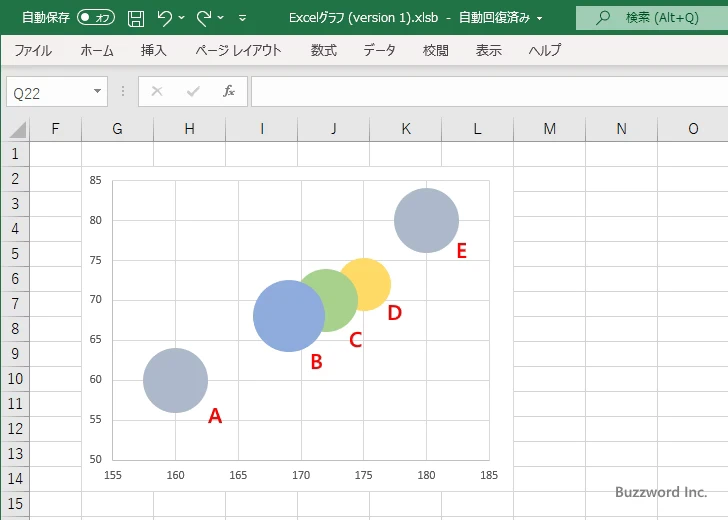The image size is (728, 520).
Task: Open the file title dropdown arrow
Action: click(540, 19)
